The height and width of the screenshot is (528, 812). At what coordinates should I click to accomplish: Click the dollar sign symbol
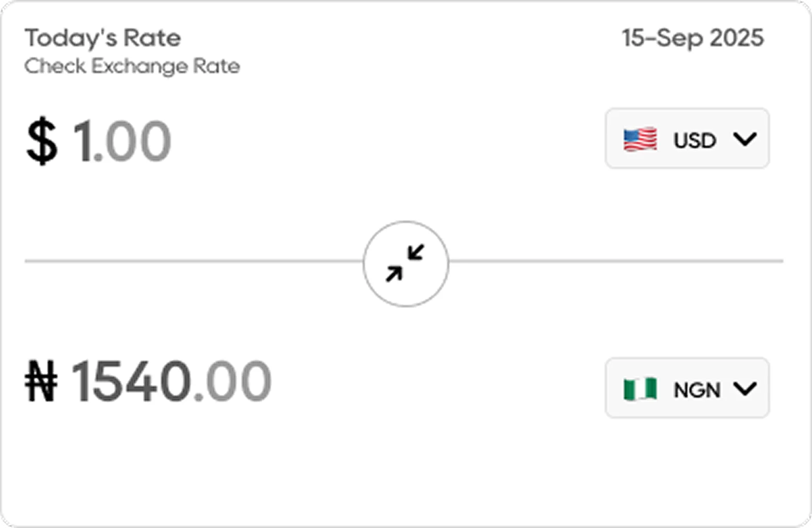(x=42, y=142)
